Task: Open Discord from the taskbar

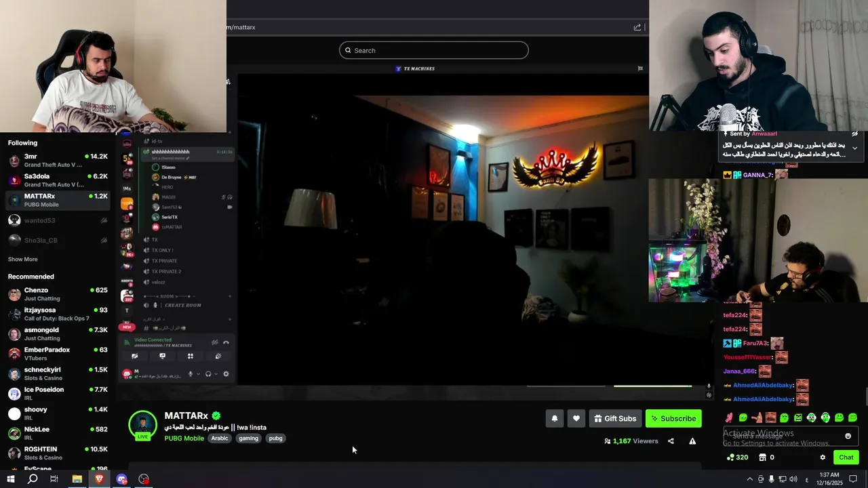Action: click(121, 479)
